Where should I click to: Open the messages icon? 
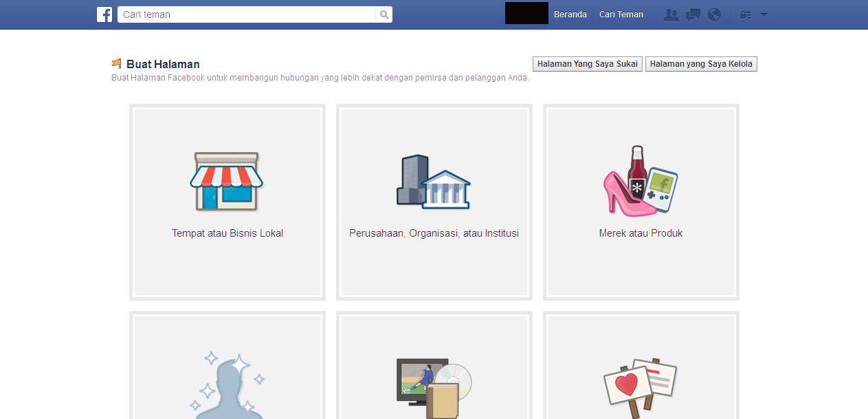click(x=693, y=14)
